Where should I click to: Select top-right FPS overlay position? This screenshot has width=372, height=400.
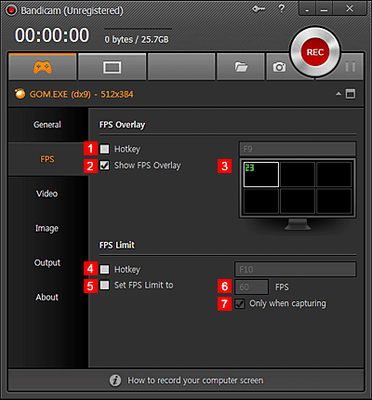tap(334, 174)
